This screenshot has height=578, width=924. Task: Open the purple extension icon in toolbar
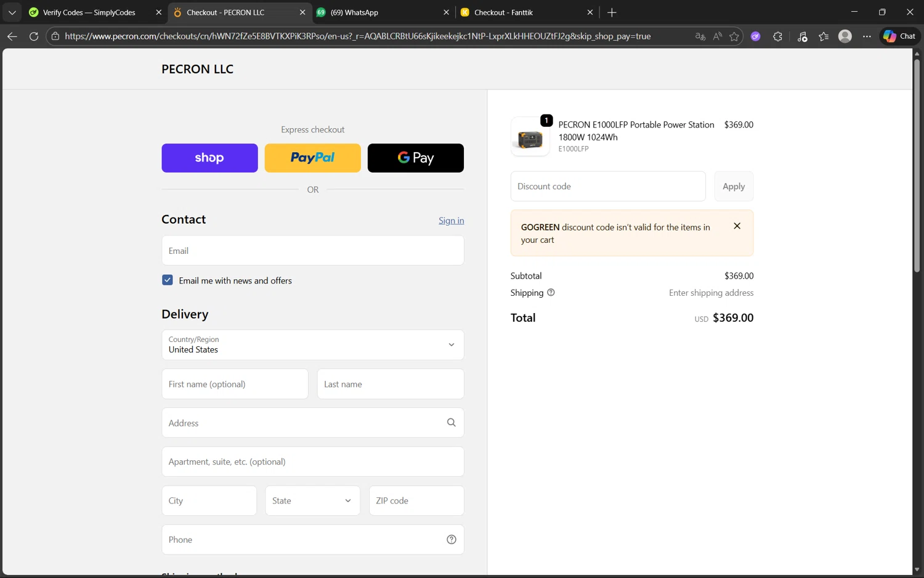click(x=756, y=36)
